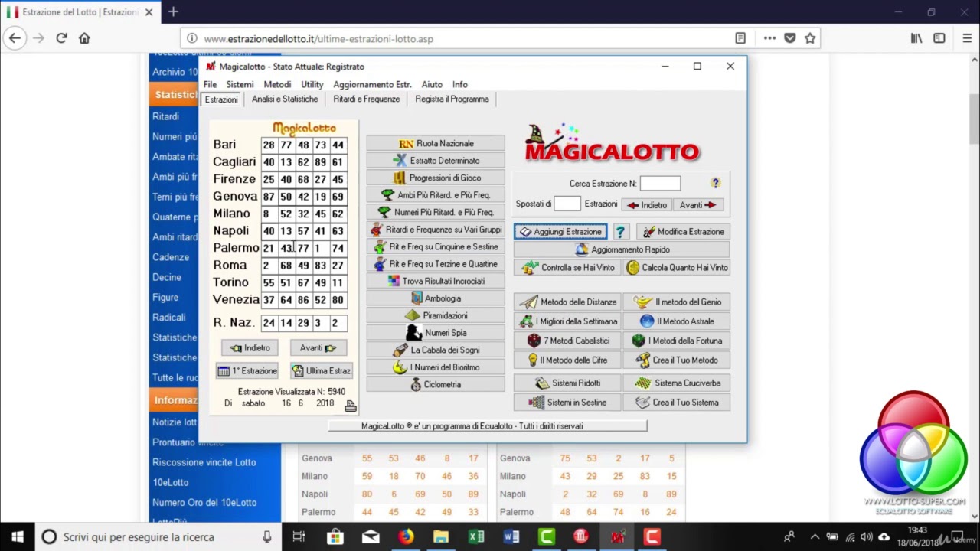Click the printer icon below the extraction table
This screenshot has height=551, width=980.
[350, 406]
